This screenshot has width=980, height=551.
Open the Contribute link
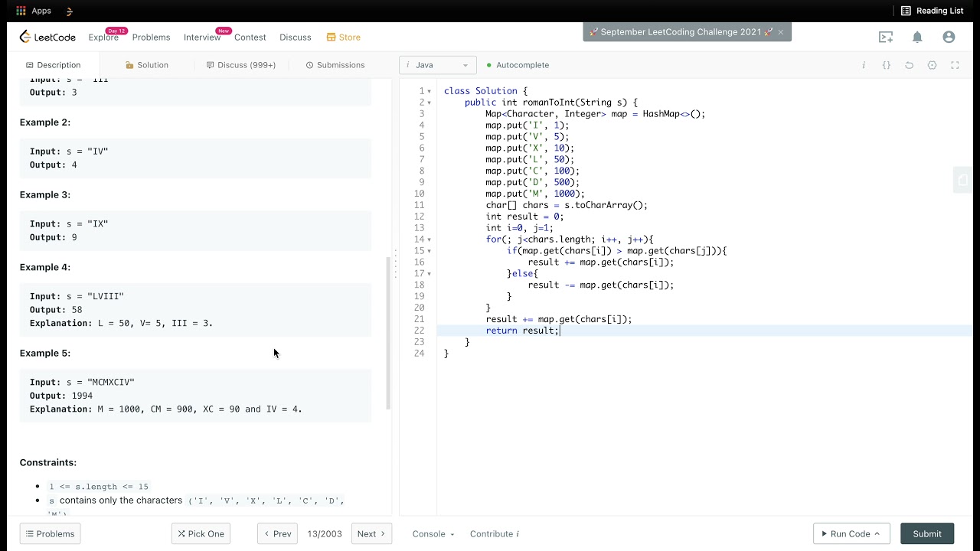pyautogui.click(x=495, y=533)
